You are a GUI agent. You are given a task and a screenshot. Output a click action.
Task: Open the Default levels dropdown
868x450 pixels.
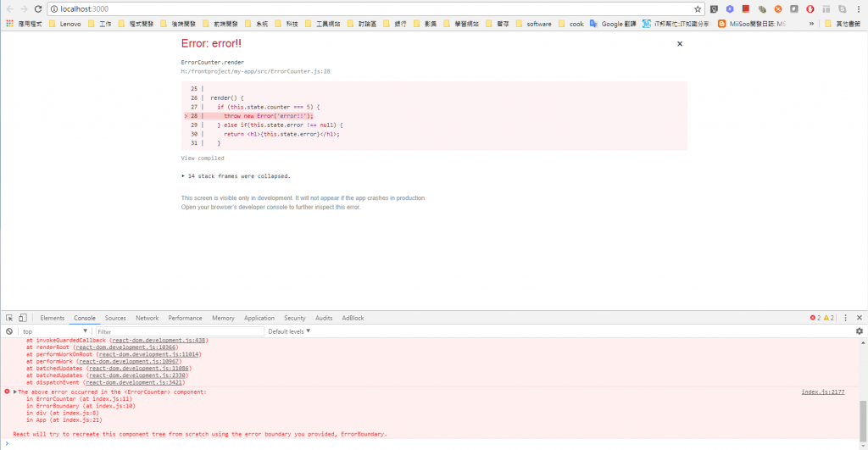point(289,331)
